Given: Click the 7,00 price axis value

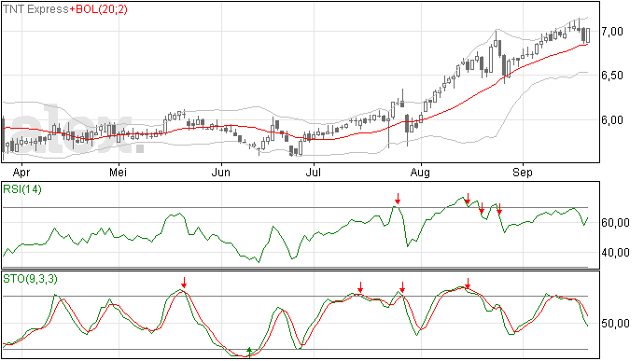Looking at the screenshot, I should pos(612,32).
